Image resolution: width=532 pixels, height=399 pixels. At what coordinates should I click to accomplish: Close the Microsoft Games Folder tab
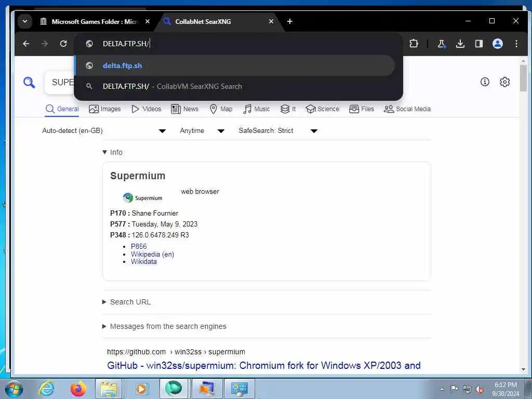pos(148,21)
